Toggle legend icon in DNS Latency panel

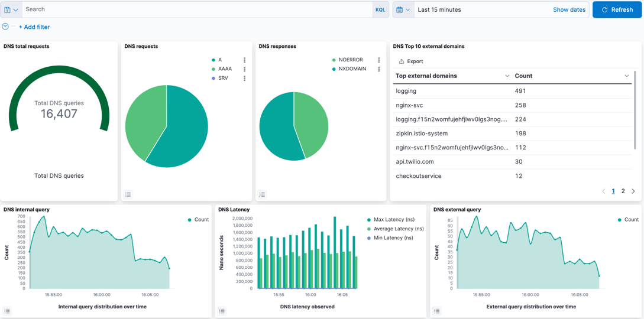click(x=222, y=311)
